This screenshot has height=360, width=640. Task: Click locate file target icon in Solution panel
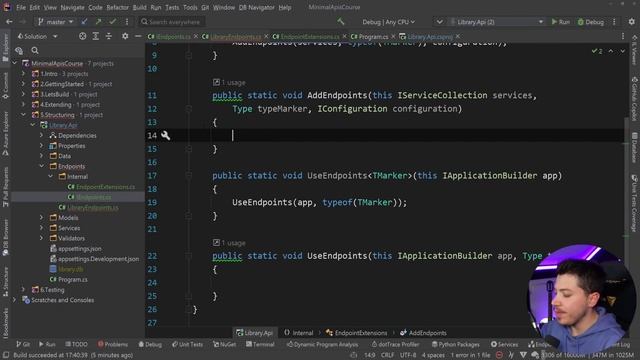pyautogui.click(x=82, y=36)
